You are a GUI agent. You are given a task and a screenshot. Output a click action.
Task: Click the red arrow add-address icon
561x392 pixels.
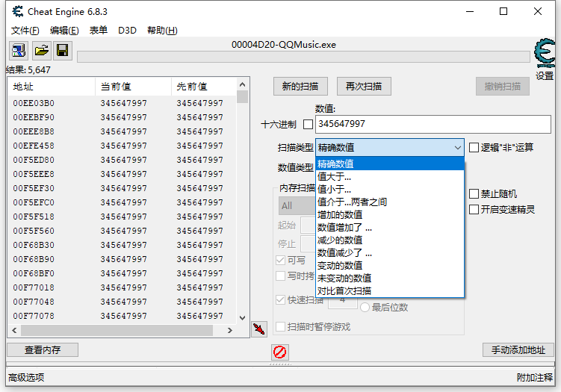pyautogui.click(x=259, y=328)
